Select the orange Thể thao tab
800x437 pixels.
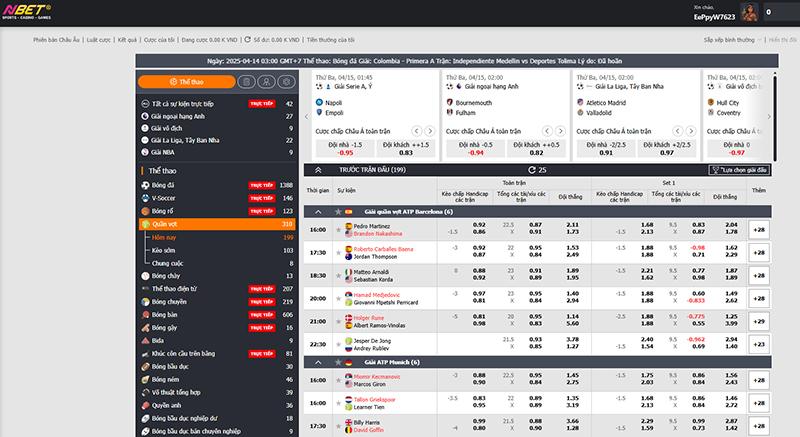pyautogui.click(x=187, y=82)
